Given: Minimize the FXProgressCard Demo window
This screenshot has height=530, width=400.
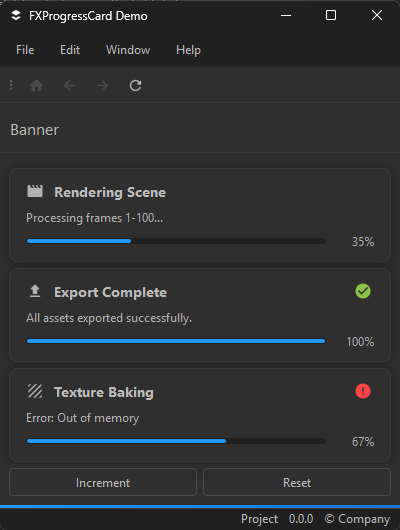Looking at the screenshot, I should 286,16.
